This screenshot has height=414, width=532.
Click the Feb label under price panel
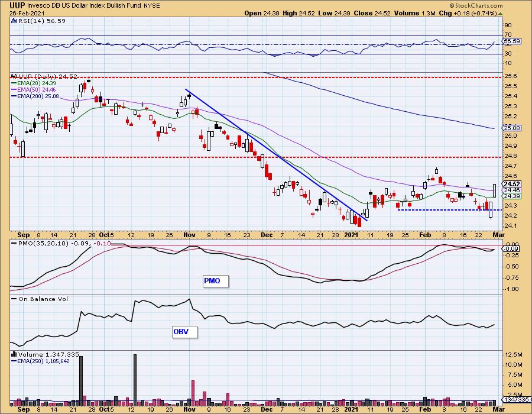click(x=425, y=235)
